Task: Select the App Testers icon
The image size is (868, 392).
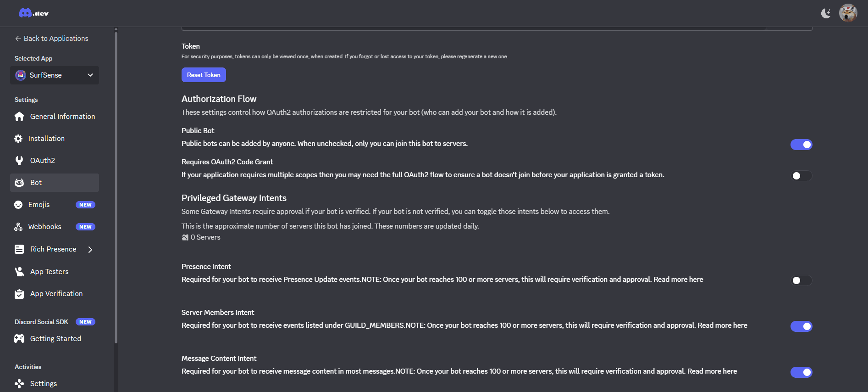Action: (19, 271)
